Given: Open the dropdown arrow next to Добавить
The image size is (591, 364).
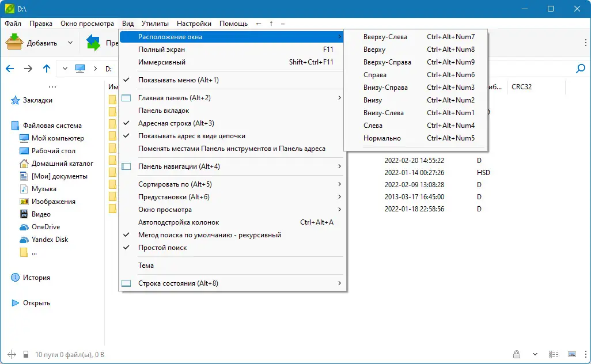Looking at the screenshot, I should pos(70,43).
